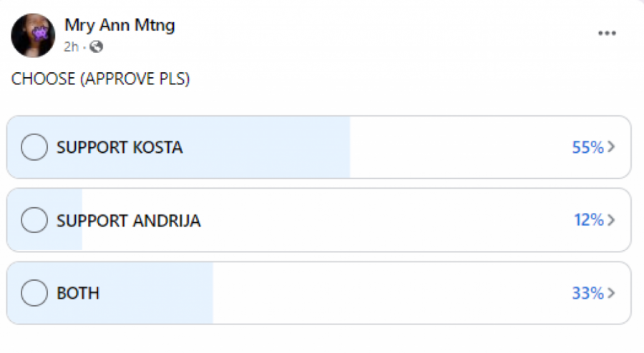The width and height of the screenshot is (644, 353).
Task: Expand voters chevron beside 12%
Action: pos(611,220)
